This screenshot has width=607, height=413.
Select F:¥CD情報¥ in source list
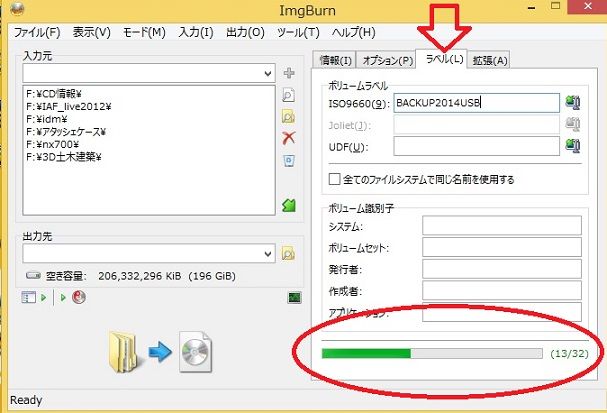(x=54, y=94)
